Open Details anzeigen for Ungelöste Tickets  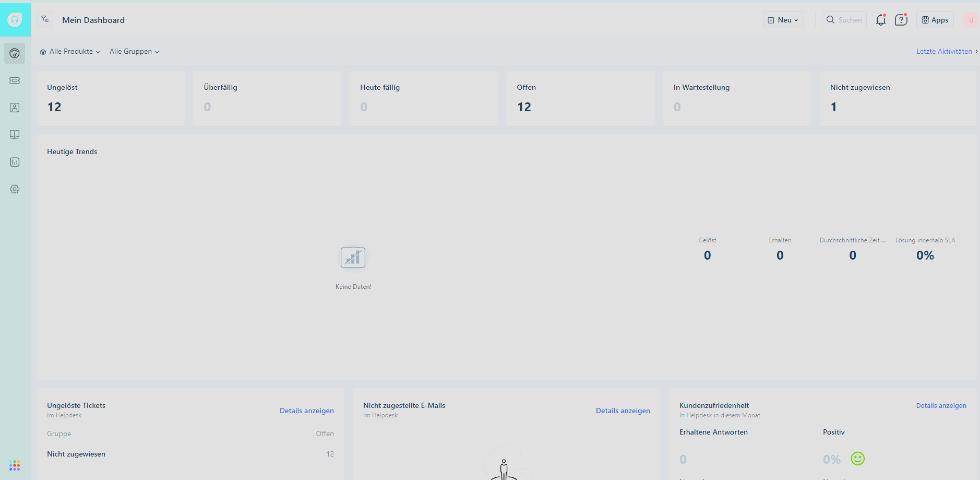(x=306, y=411)
